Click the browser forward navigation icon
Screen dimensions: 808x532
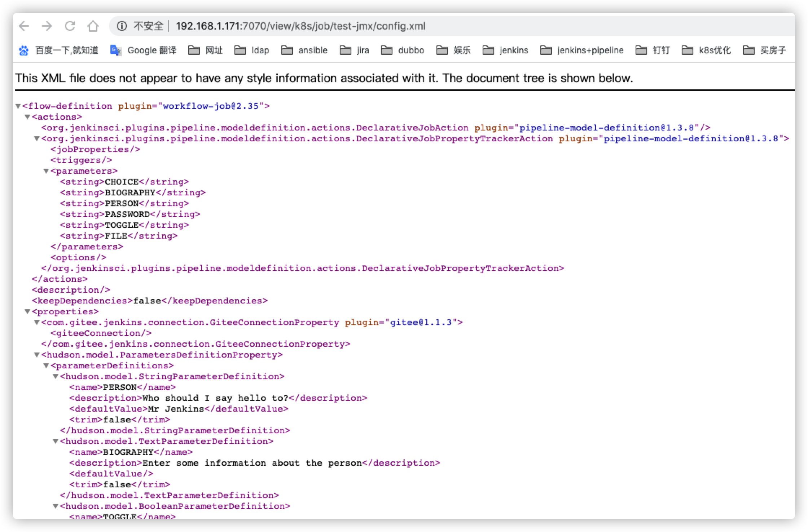click(46, 26)
